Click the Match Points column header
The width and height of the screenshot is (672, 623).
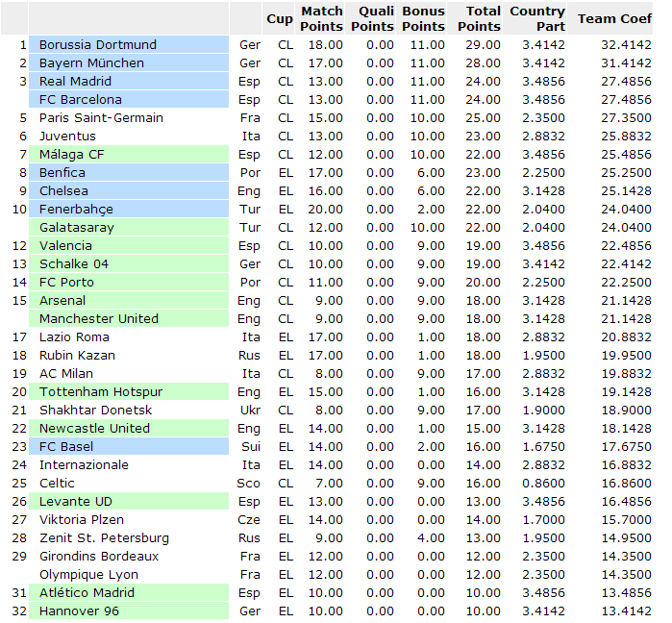321,19
